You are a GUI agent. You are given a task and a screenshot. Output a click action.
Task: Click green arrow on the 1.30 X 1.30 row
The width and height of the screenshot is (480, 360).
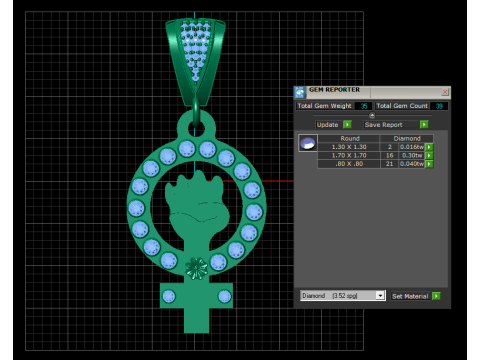(429, 147)
